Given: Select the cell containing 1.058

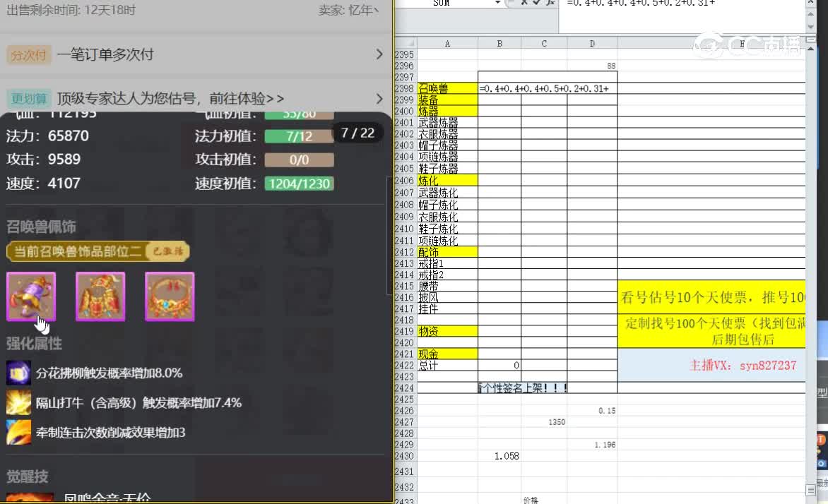Looking at the screenshot, I should point(499,456).
